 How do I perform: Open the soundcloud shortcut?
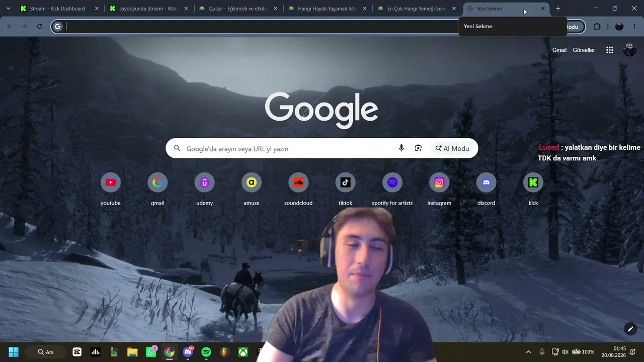[x=298, y=183]
